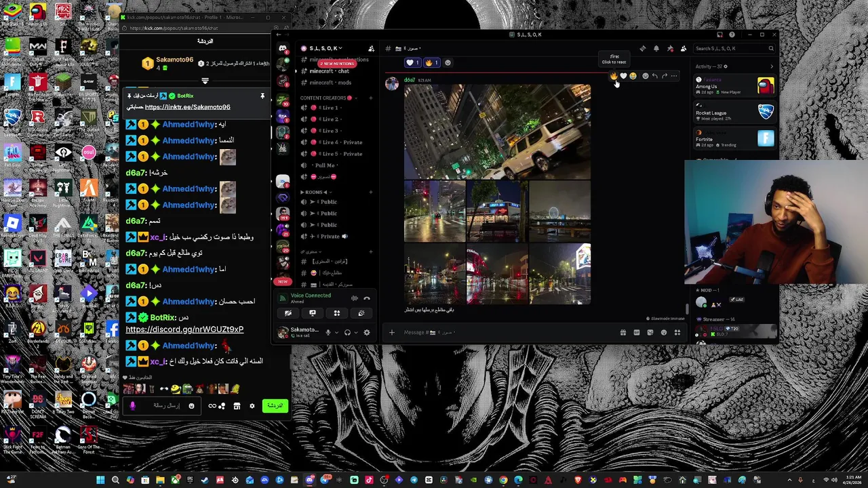The width and height of the screenshot is (868, 488).
Task: Open Discord help question mark icon
Action: click(732, 35)
